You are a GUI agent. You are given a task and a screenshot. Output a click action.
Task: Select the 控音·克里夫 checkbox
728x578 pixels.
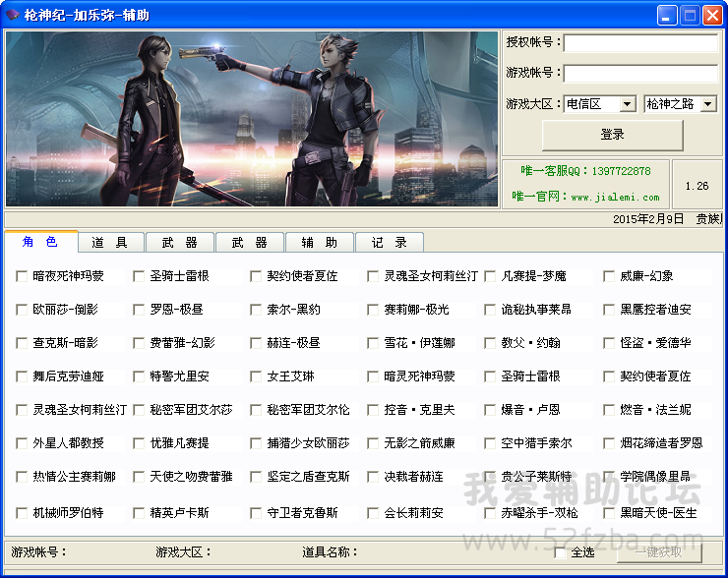click(372, 410)
